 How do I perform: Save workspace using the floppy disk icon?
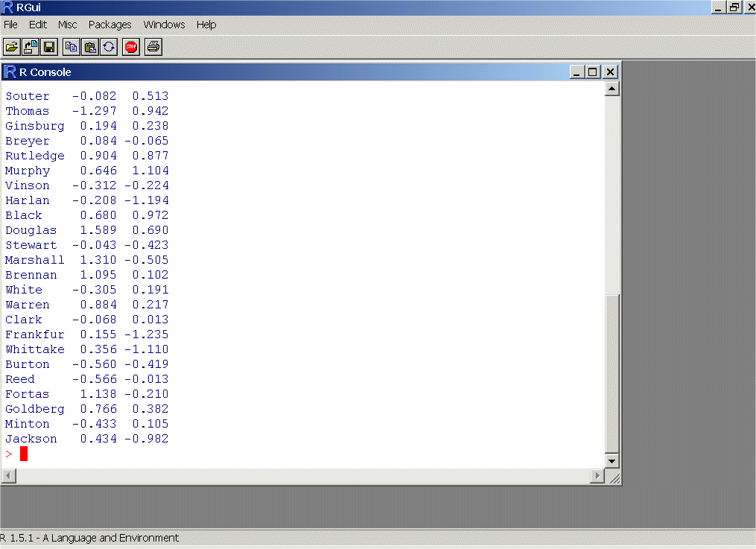coord(49,47)
